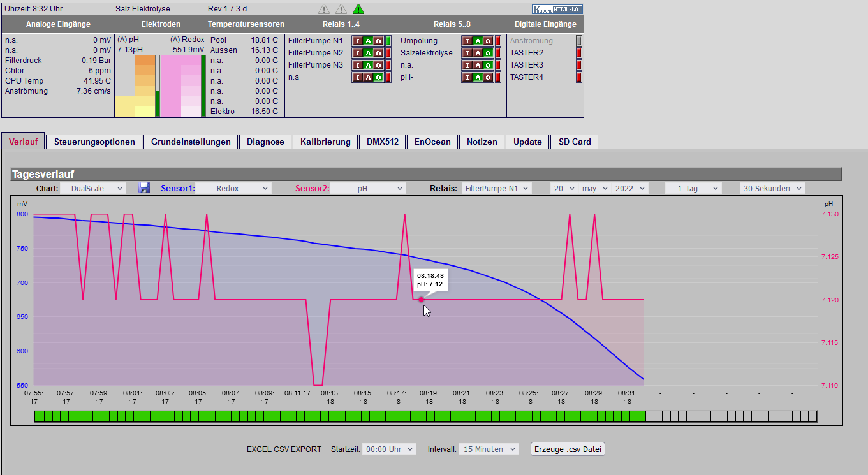Viewport: 868px width, 475px height.
Task: Expand the 30 Sekunden interval dropdown
Action: [772, 189]
